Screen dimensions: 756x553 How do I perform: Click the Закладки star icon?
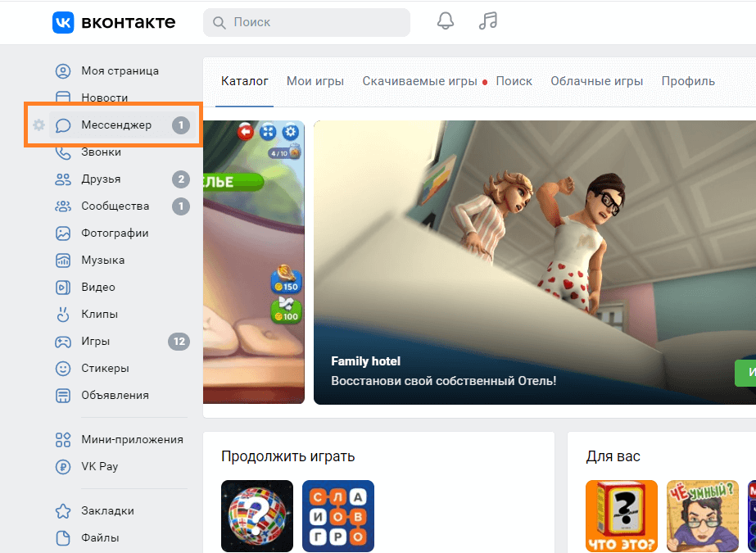pyautogui.click(x=63, y=511)
